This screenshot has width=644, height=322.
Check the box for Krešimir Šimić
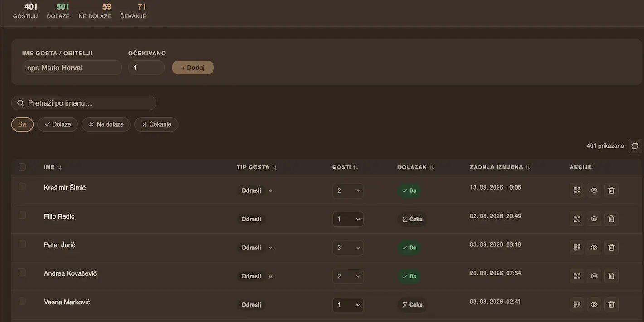point(22,186)
